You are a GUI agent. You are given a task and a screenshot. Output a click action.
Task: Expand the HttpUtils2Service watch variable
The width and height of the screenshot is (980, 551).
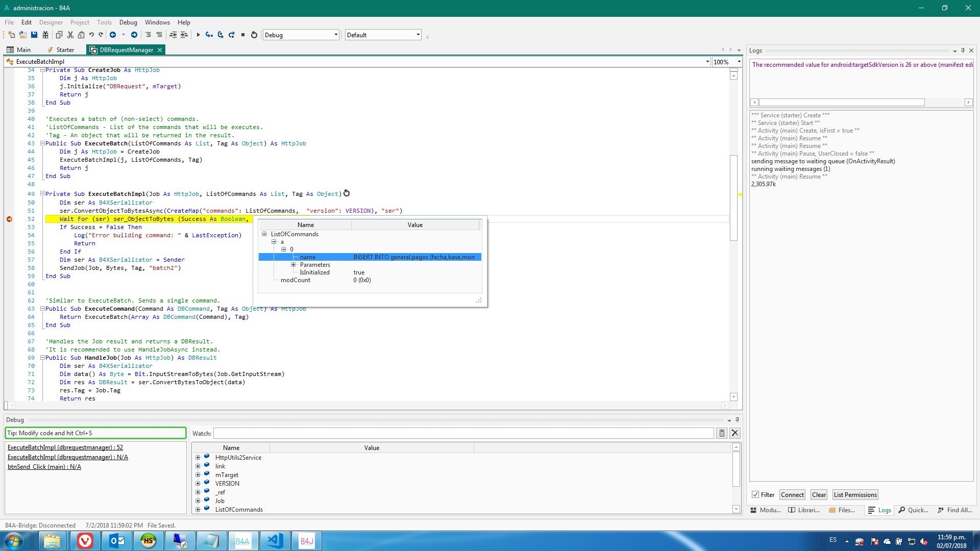coord(198,458)
